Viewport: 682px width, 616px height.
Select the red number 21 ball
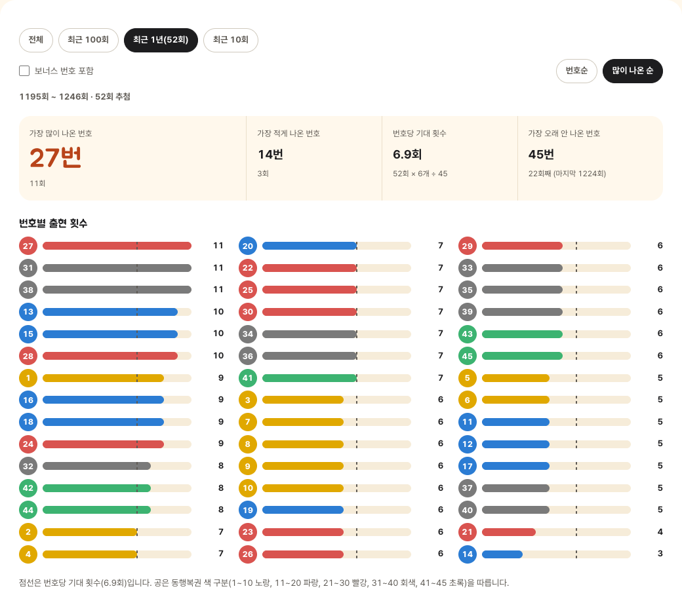[468, 531]
